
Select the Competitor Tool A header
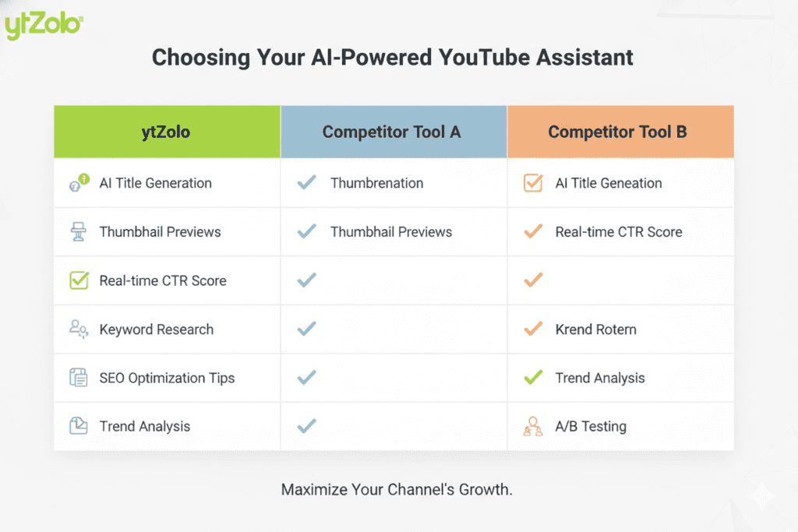tap(394, 132)
